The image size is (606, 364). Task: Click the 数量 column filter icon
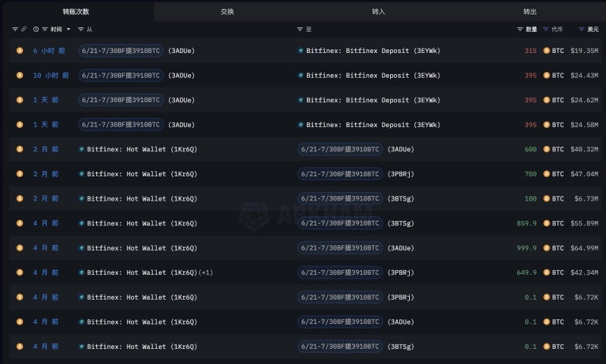pos(520,29)
